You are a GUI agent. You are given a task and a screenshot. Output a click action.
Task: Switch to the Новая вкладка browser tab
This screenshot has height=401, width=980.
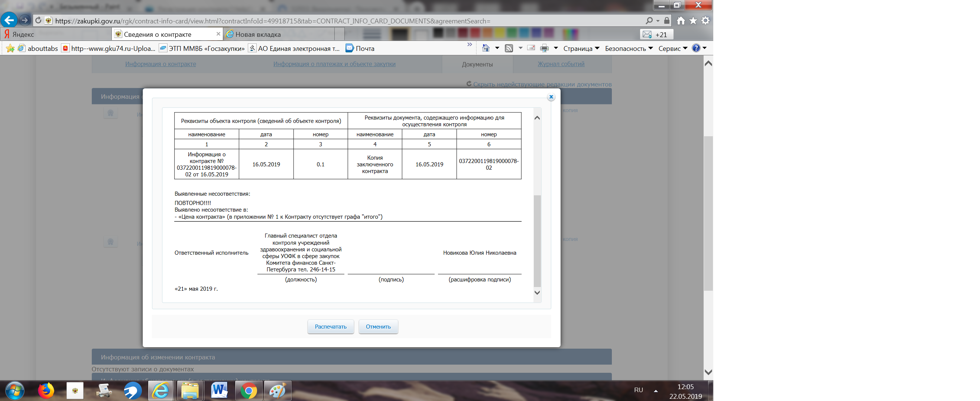[258, 34]
